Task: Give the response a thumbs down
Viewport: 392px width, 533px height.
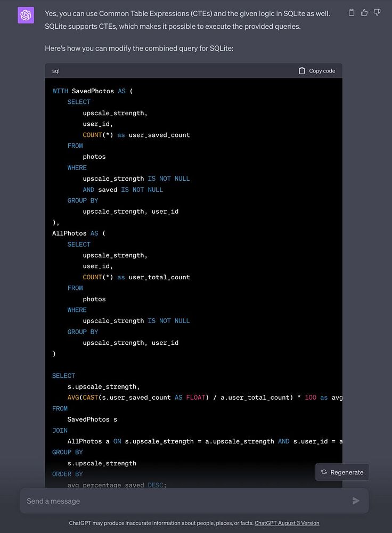Action: pyautogui.click(x=377, y=13)
